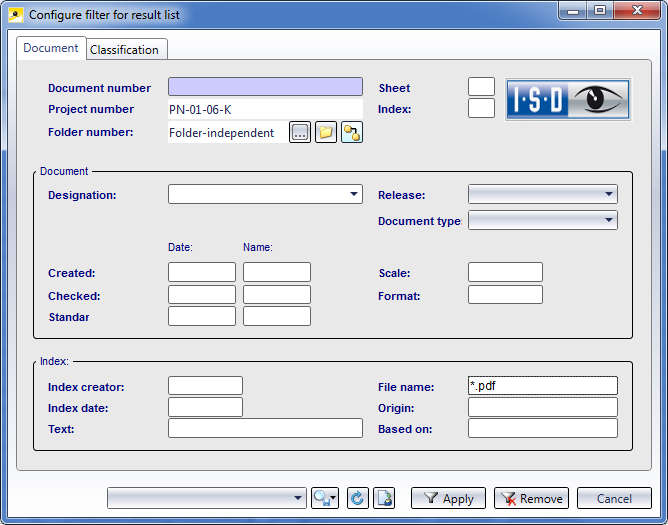The height and width of the screenshot is (525, 668).
Task: Click the Checked name field
Action: tap(277, 294)
